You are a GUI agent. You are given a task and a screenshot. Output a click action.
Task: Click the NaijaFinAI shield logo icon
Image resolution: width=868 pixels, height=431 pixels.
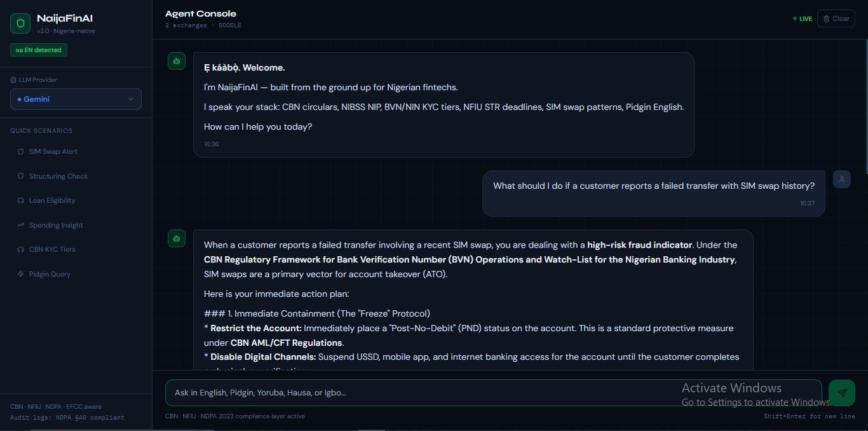point(20,24)
